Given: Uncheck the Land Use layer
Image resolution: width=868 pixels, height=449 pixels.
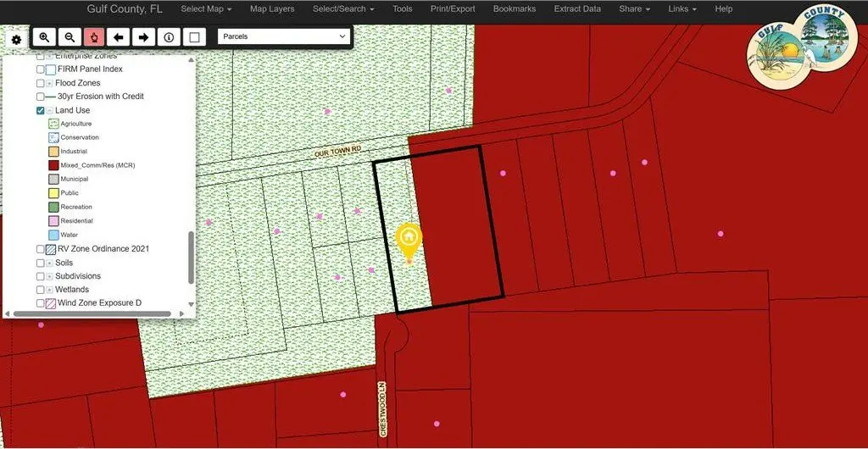Looking at the screenshot, I should click(x=41, y=110).
